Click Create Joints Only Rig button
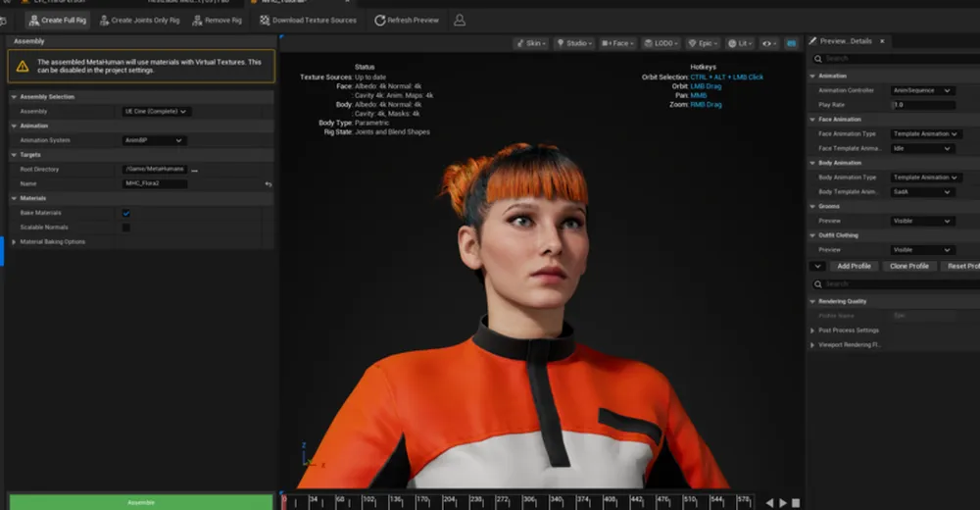Screen dimensions: 980x510 [x=139, y=20]
